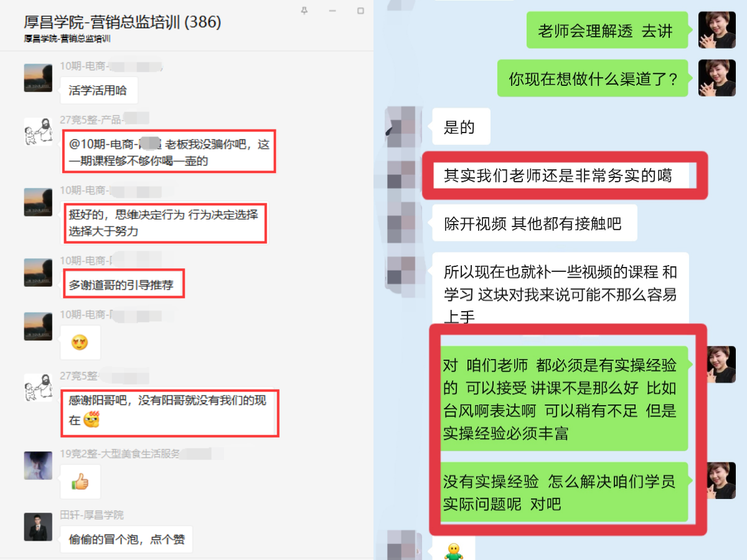The image size is (747, 560).
Task: Click the green bubble 你现在想做什么渠道了？
Action: click(593, 78)
